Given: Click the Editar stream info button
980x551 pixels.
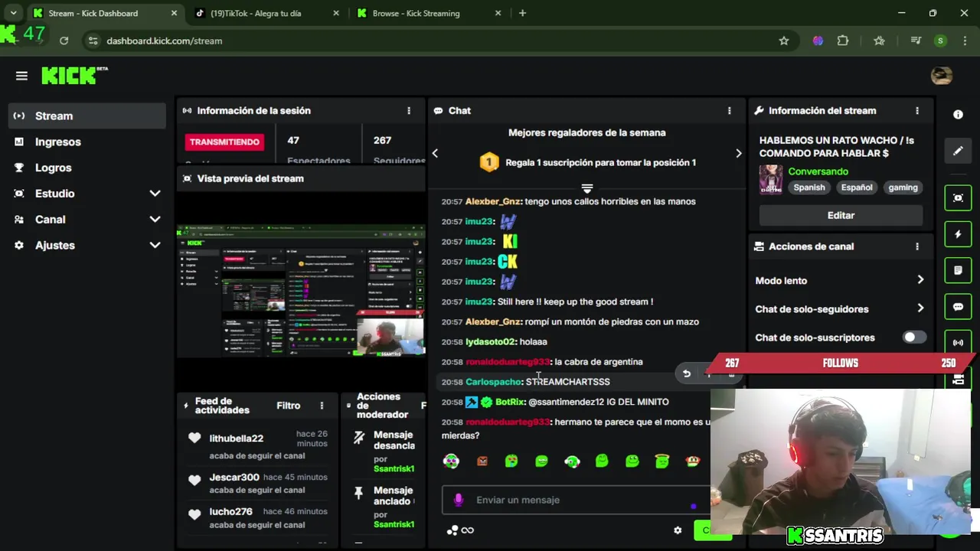Looking at the screenshot, I should click(x=841, y=215).
